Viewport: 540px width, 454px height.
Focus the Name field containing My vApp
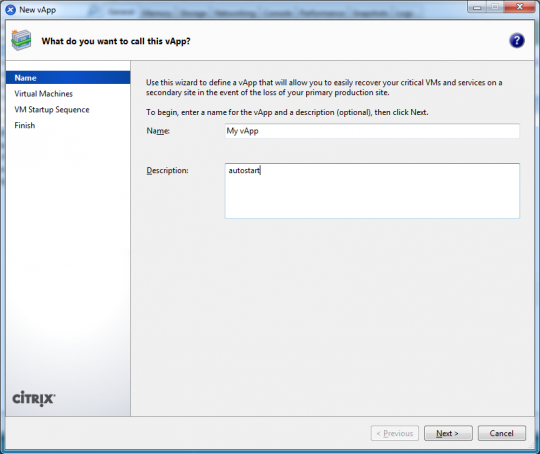(372, 131)
